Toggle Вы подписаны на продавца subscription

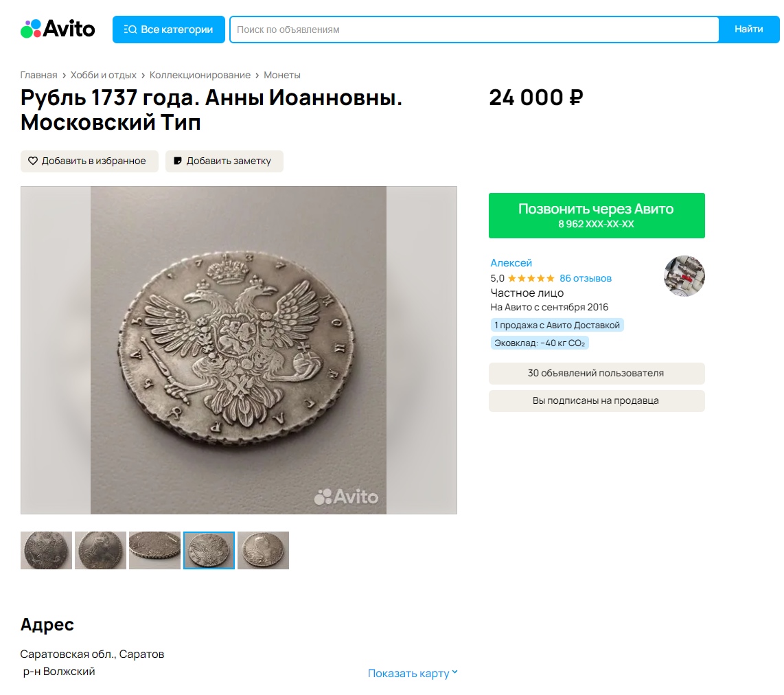(x=596, y=401)
